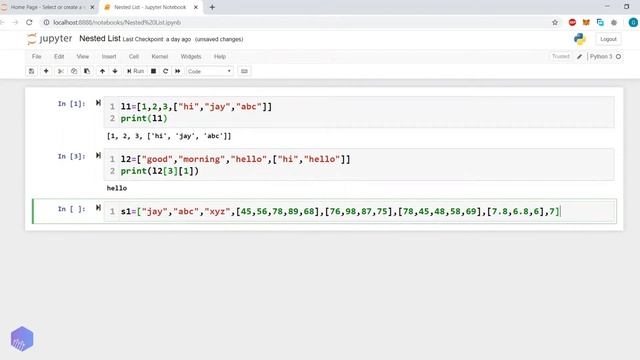Copy selected cells icon
Image resolution: width=640 pixels, height=360 pixels.
(x=74, y=71)
